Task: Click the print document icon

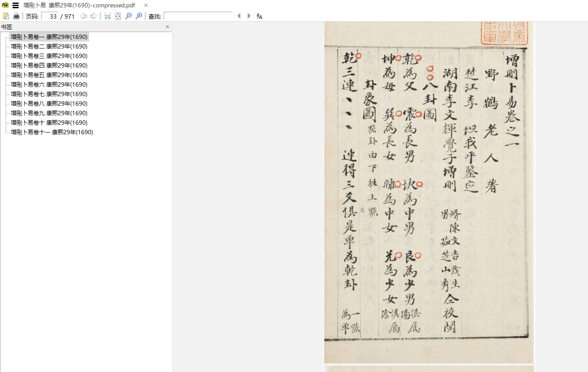Action: click(x=16, y=16)
